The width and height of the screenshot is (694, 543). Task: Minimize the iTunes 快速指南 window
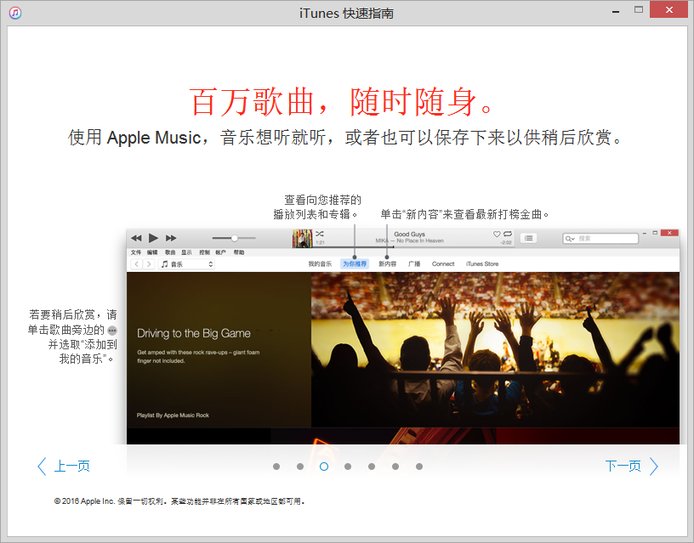click(x=616, y=11)
